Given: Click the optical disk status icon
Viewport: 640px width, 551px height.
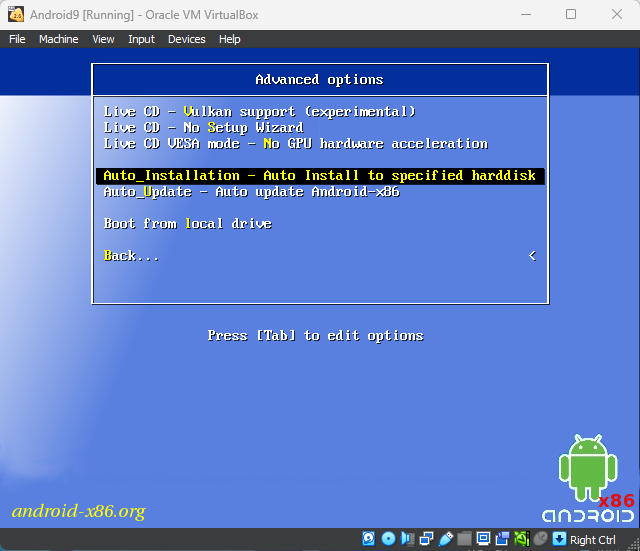Looking at the screenshot, I should tap(388, 539).
